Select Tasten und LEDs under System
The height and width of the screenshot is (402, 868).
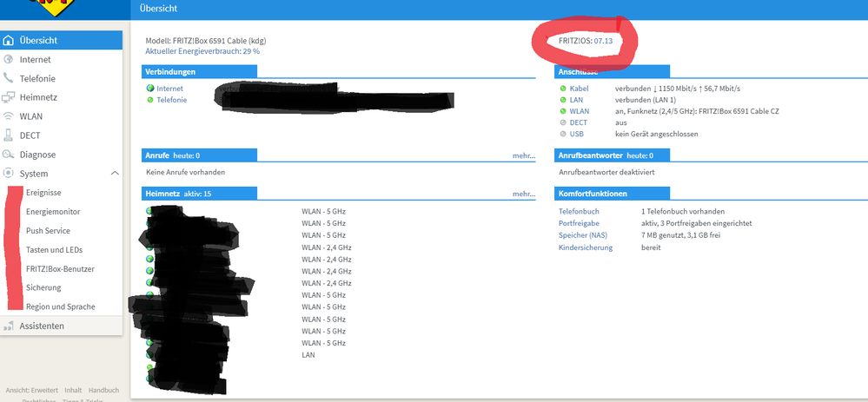(x=54, y=250)
